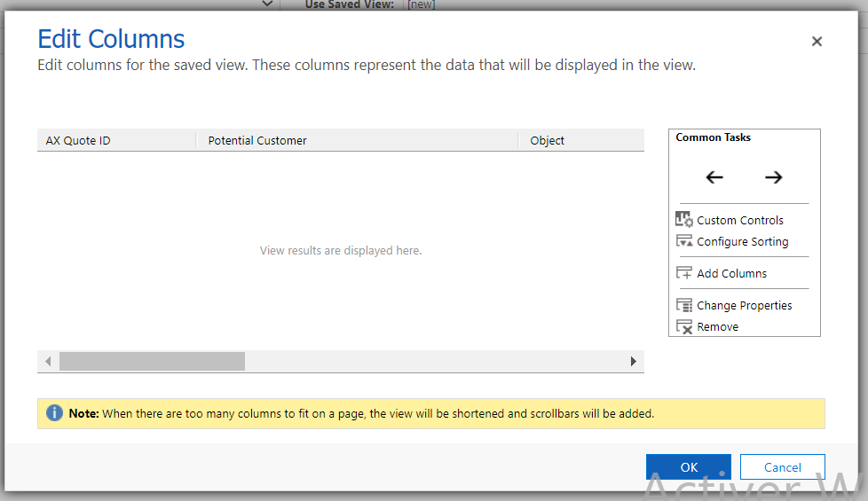Click the Remove column X icon
Image resolution: width=868 pixels, height=501 pixels.
click(x=684, y=326)
